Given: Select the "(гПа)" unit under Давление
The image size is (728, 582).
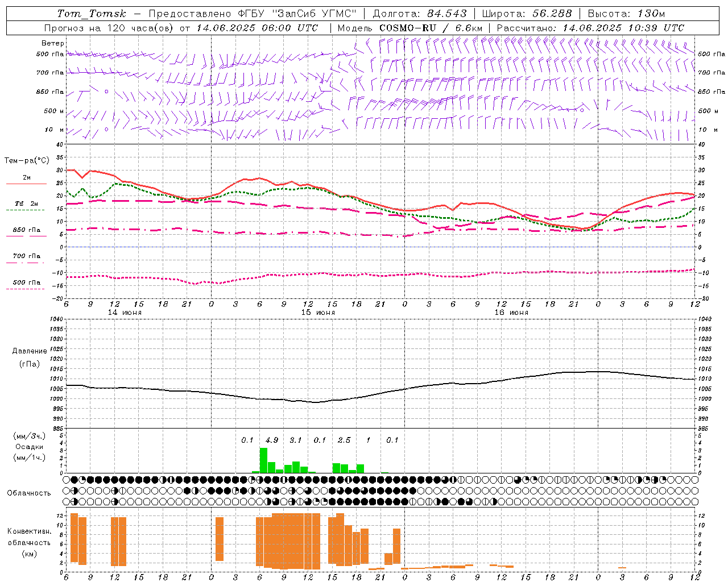Looking at the screenshot, I should (30, 364).
